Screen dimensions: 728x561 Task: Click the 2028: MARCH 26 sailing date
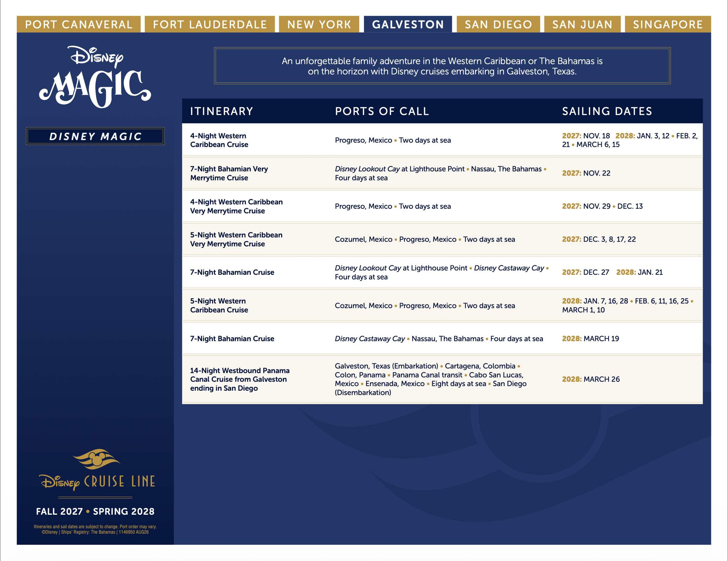coord(591,379)
